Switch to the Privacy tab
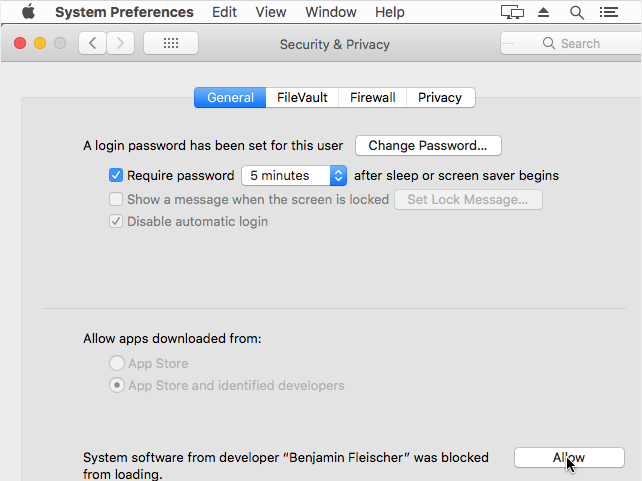Screen dimensions: 642x481 441,97
